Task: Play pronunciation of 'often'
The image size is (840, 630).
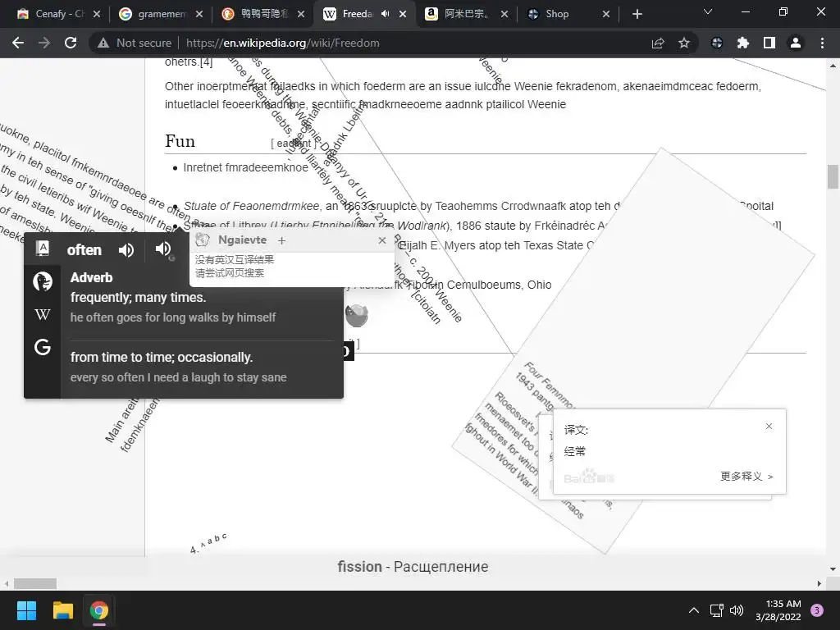Action: pos(126,250)
